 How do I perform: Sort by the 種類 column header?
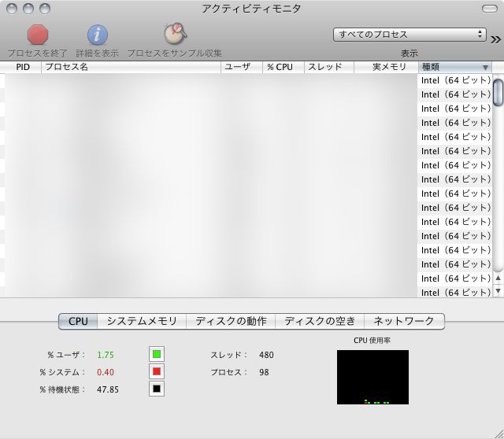pos(455,67)
